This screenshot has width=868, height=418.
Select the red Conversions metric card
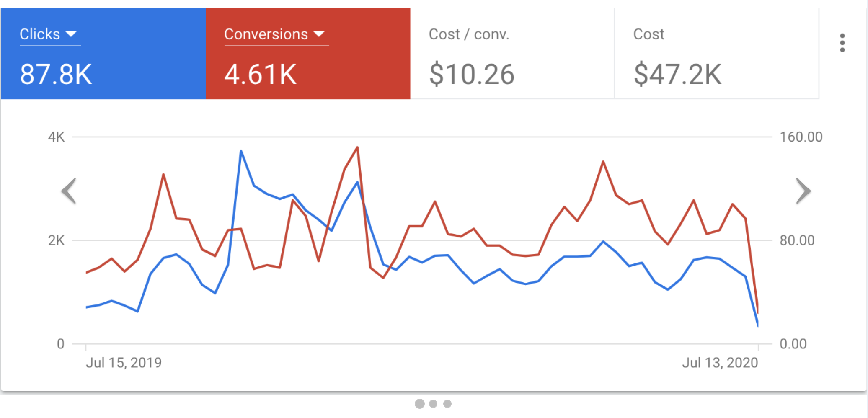308,53
